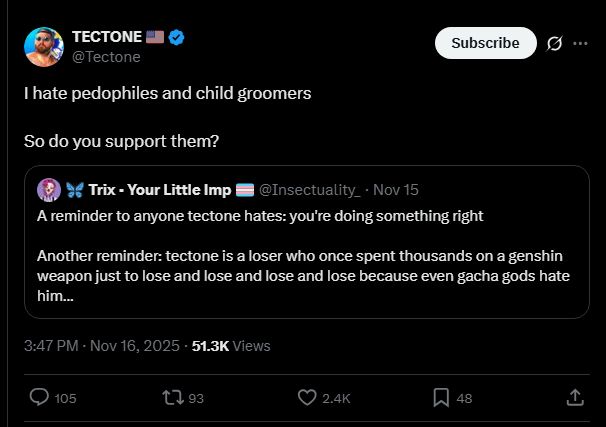This screenshot has height=427, width=606.
Task: Click the reply comment icon
Action: tap(40, 397)
